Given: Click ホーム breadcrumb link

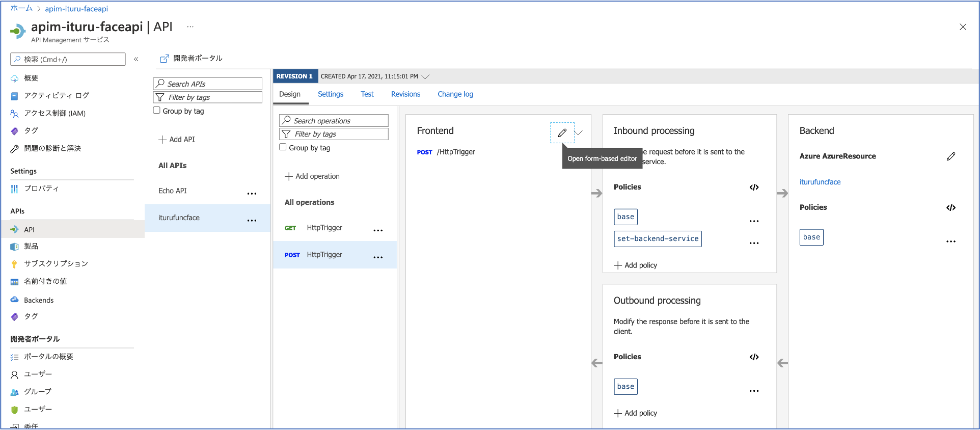Looking at the screenshot, I should pyautogui.click(x=21, y=9).
